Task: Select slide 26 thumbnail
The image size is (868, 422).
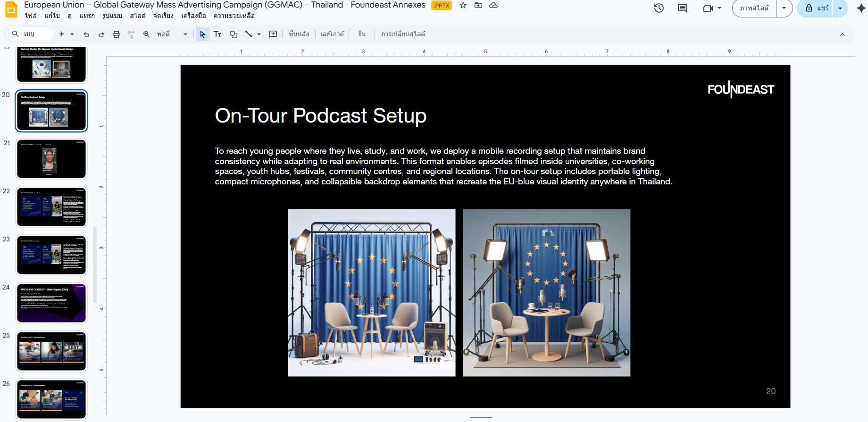Action: tap(51, 399)
